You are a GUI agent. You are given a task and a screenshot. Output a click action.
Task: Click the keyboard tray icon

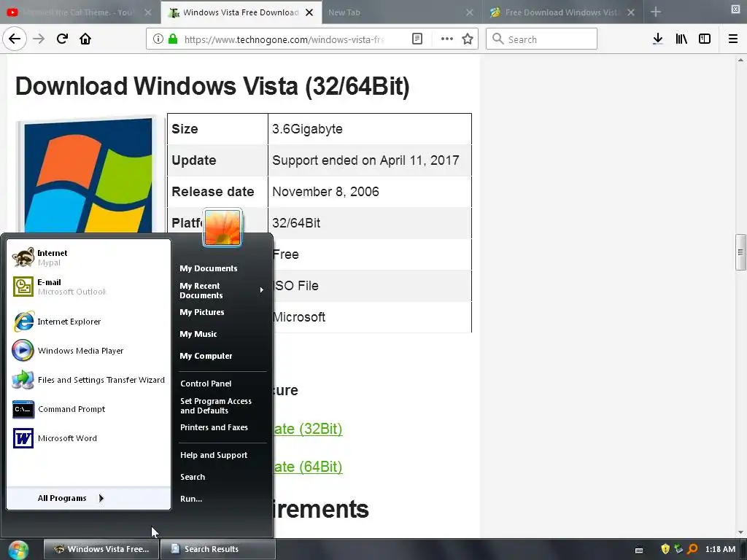coord(639,550)
